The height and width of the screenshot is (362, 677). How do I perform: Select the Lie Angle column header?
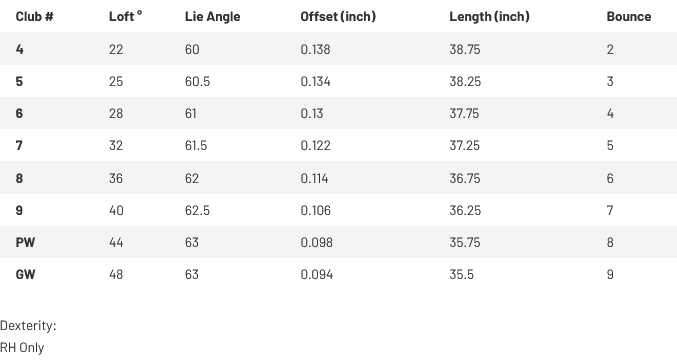[212, 17]
